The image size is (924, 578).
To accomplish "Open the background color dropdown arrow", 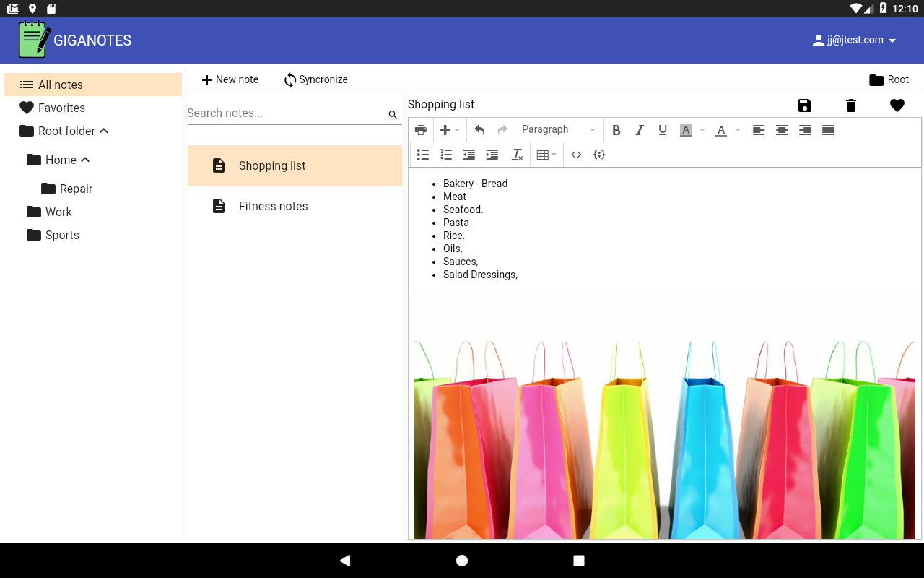I will pyautogui.click(x=702, y=130).
